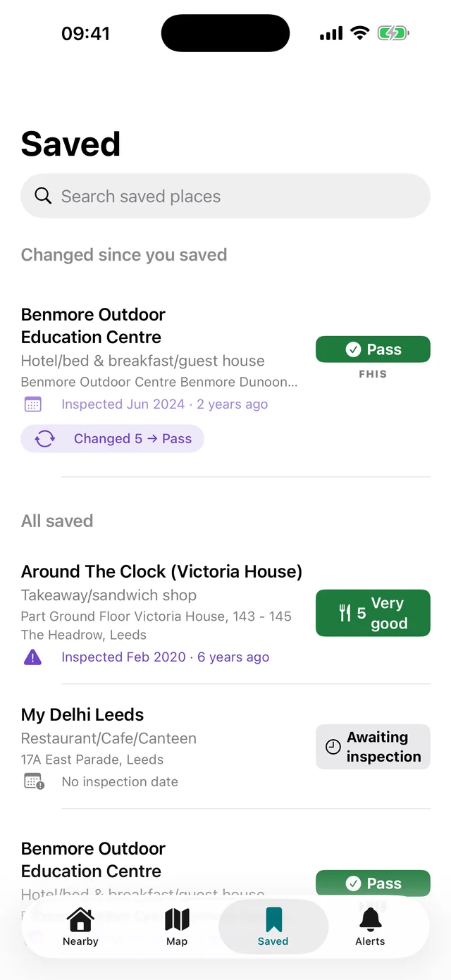Focus the Search saved places field
The width and height of the screenshot is (451, 980).
[x=225, y=196]
